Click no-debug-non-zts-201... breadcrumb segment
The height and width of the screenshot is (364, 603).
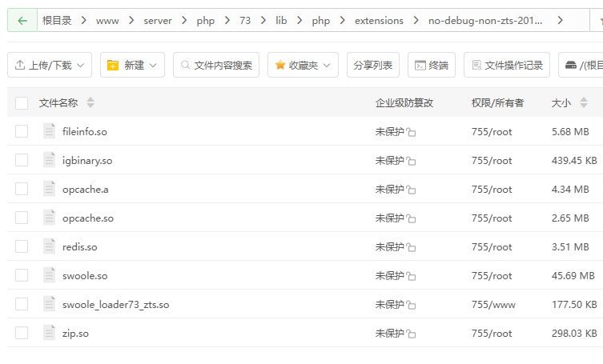click(x=485, y=20)
